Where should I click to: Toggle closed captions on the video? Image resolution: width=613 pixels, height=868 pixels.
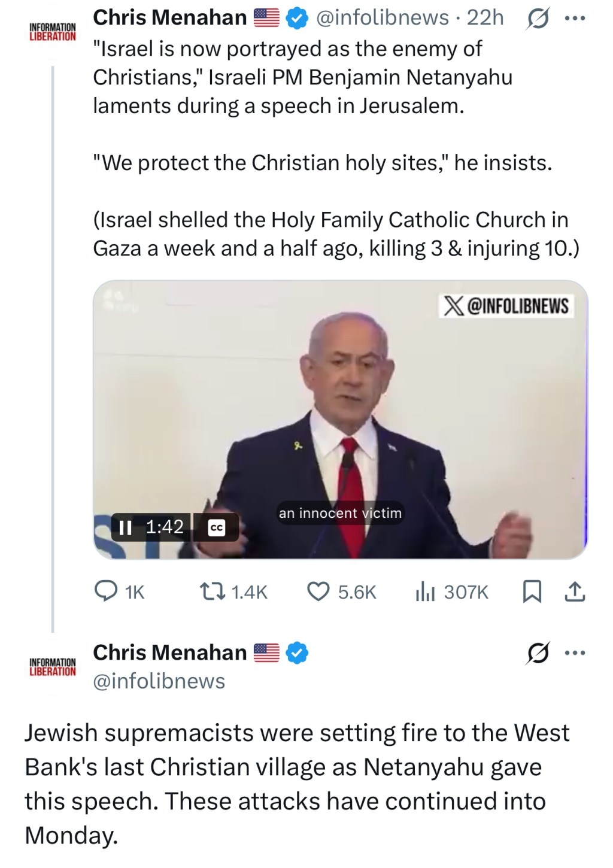tap(216, 528)
